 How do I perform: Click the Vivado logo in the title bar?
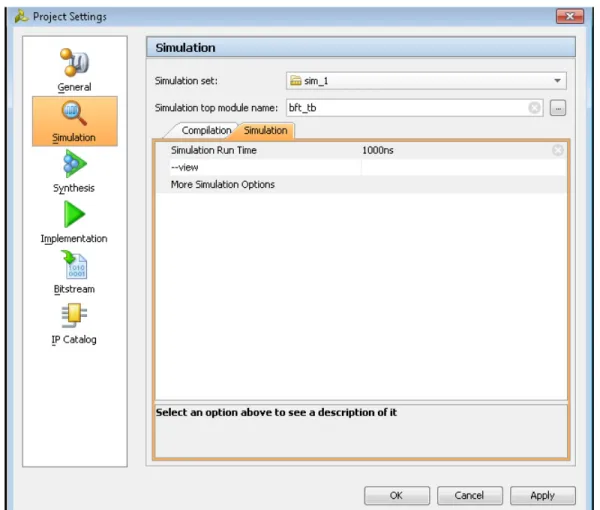click(21, 16)
